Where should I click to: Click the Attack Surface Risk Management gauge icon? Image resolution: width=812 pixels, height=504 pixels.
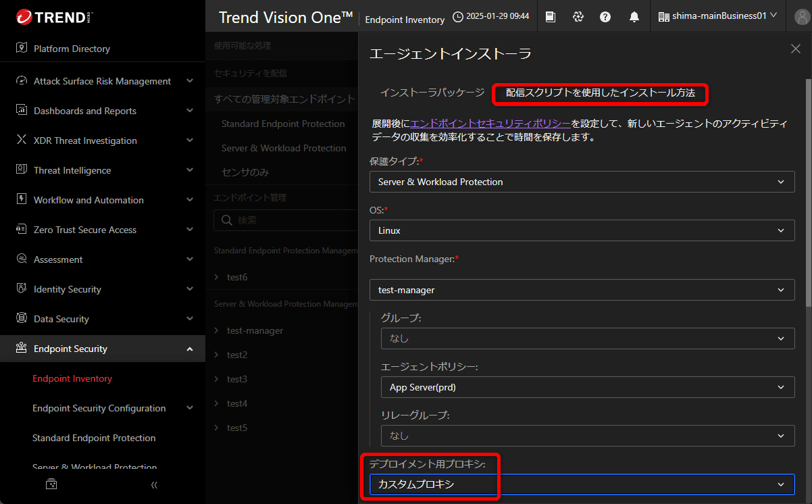[21, 81]
